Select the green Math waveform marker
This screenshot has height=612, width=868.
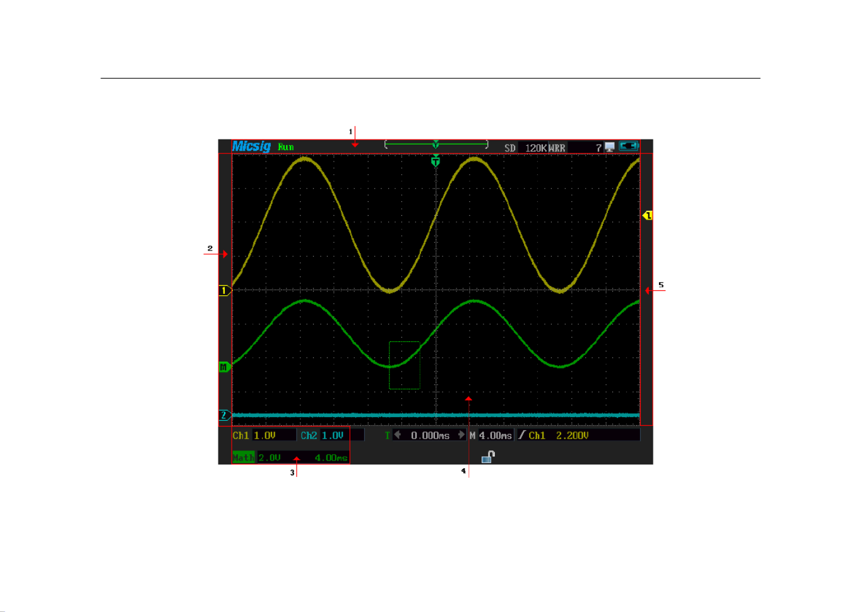click(x=225, y=367)
